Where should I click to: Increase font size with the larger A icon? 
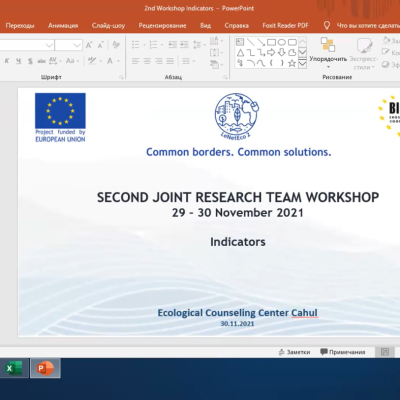point(89,45)
